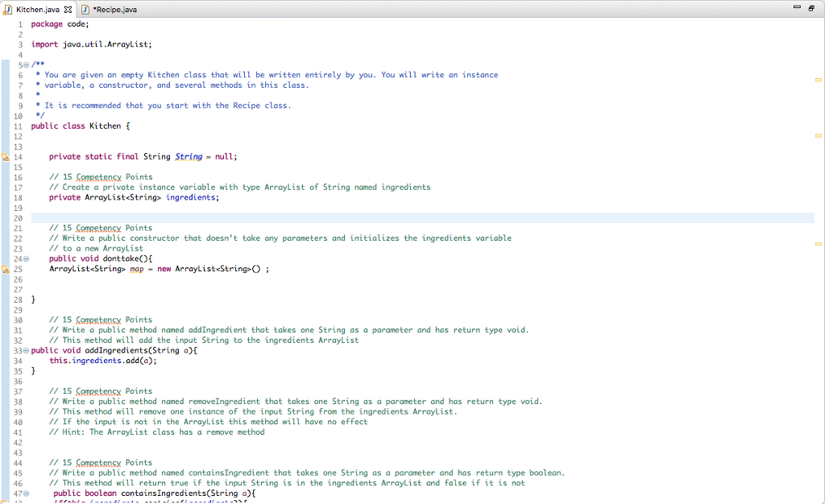
Task: Minimize the editor area using the minimize icon
Action: 797,7
